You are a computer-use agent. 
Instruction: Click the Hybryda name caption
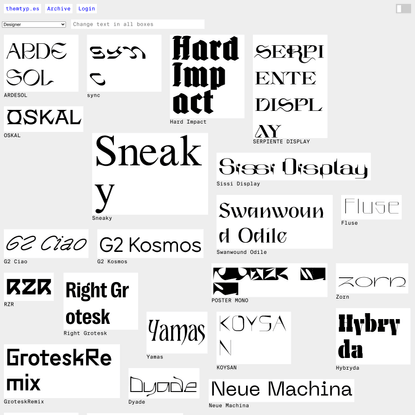[x=347, y=368]
